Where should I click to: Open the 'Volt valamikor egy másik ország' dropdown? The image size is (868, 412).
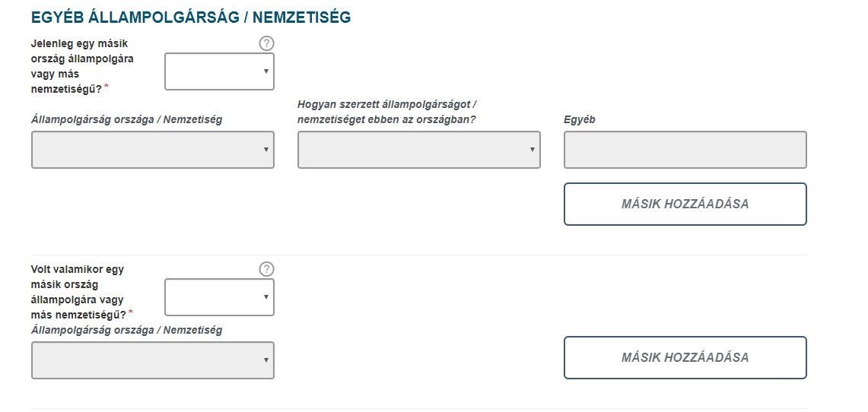point(219,297)
